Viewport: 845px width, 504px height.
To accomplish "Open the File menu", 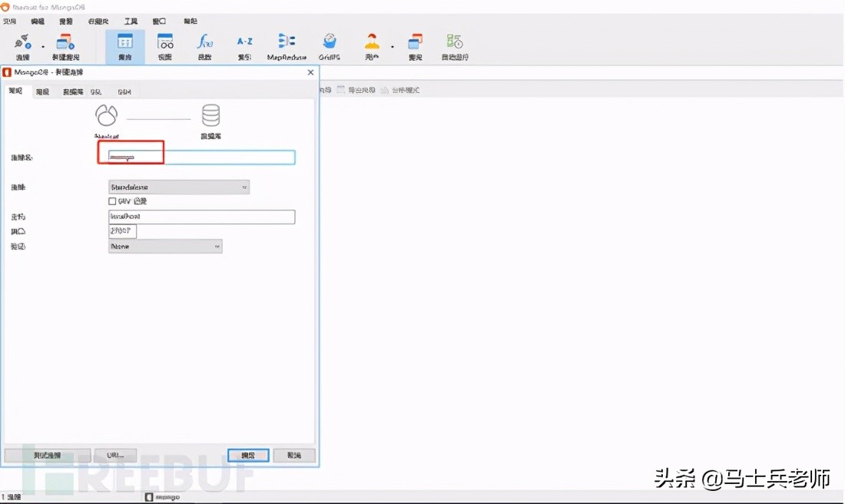I will (10, 21).
